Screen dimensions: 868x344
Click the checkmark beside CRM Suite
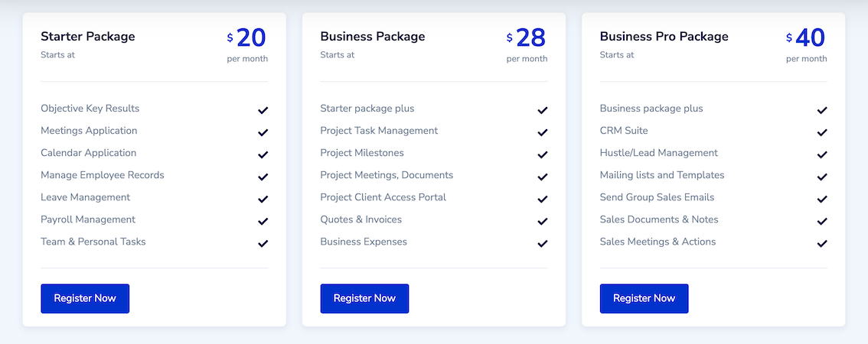(822, 132)
